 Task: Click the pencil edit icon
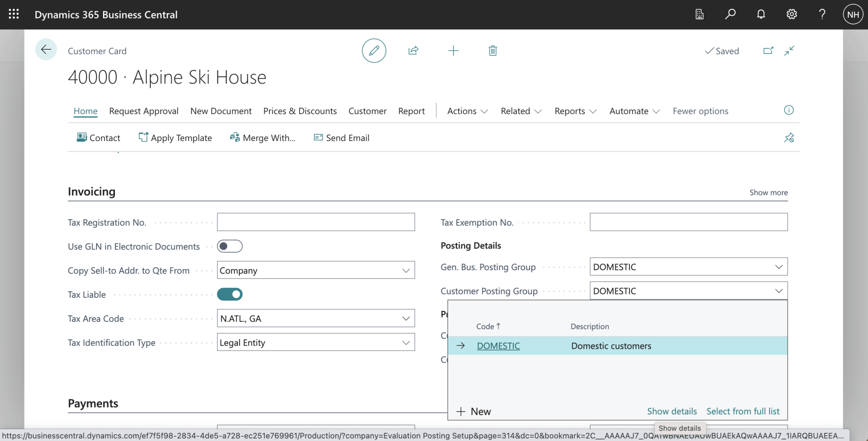tap(374, 51)
